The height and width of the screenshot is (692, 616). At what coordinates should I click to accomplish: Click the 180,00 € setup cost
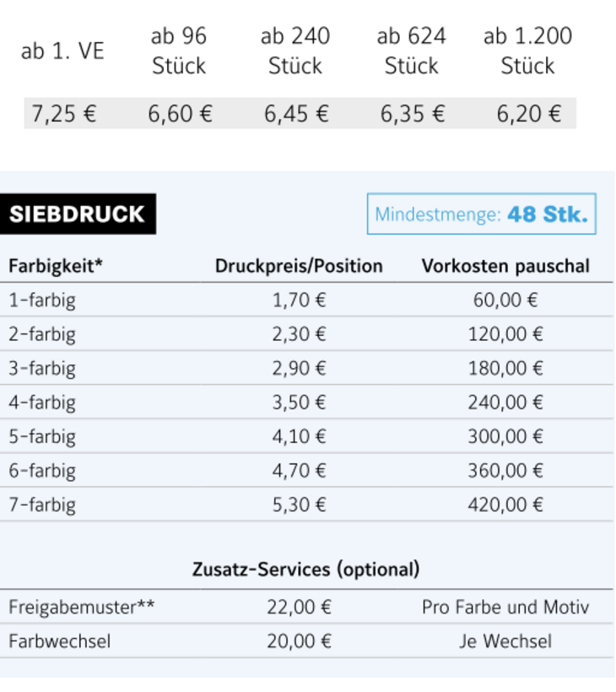505,369
